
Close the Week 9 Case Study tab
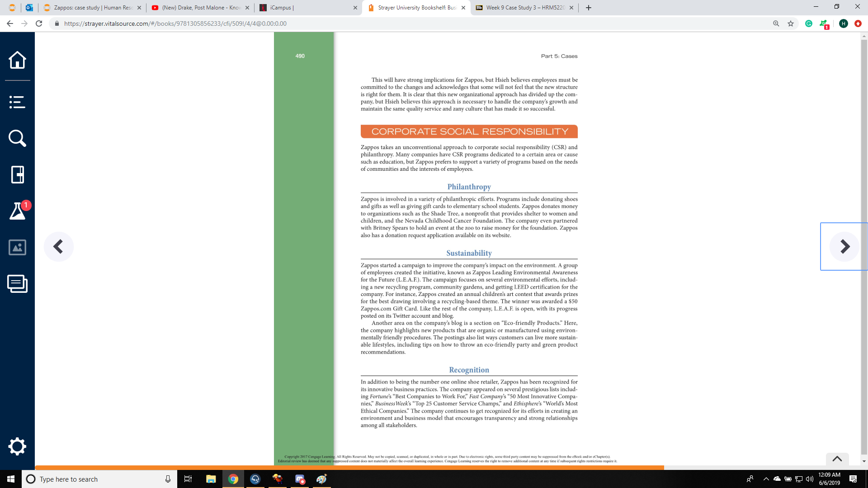tap(571, 8)
